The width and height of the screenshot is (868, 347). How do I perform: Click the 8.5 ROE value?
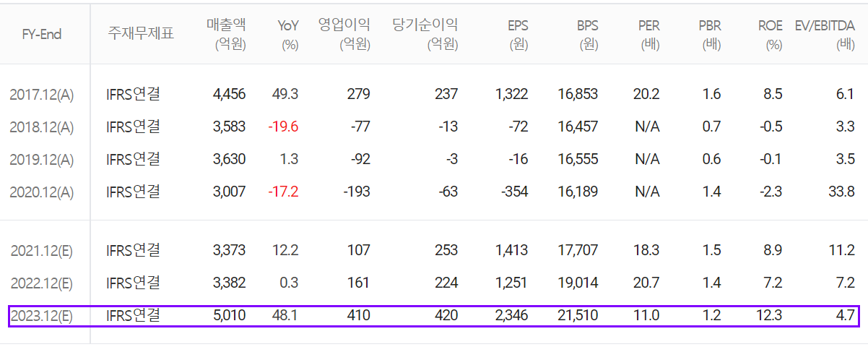773,94
